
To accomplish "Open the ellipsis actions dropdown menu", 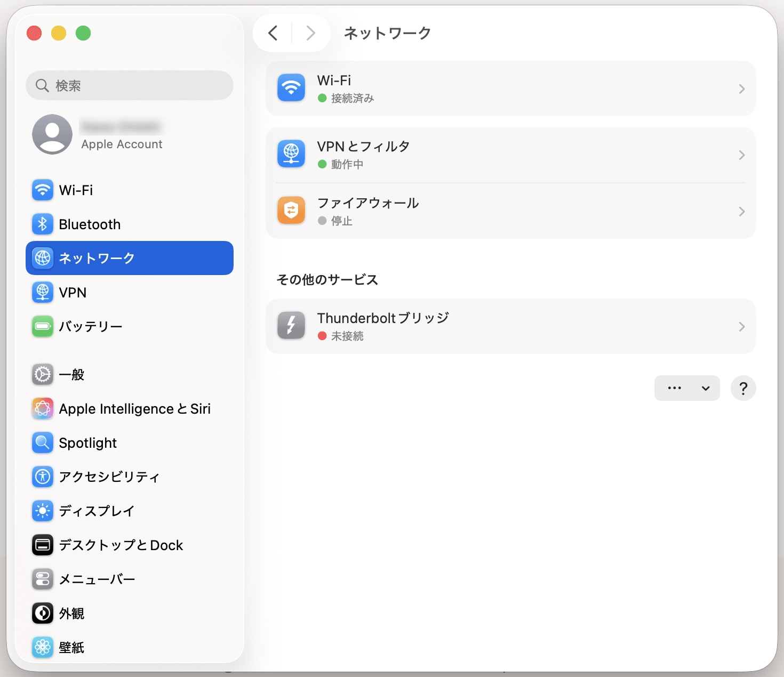I will [687, 388].
